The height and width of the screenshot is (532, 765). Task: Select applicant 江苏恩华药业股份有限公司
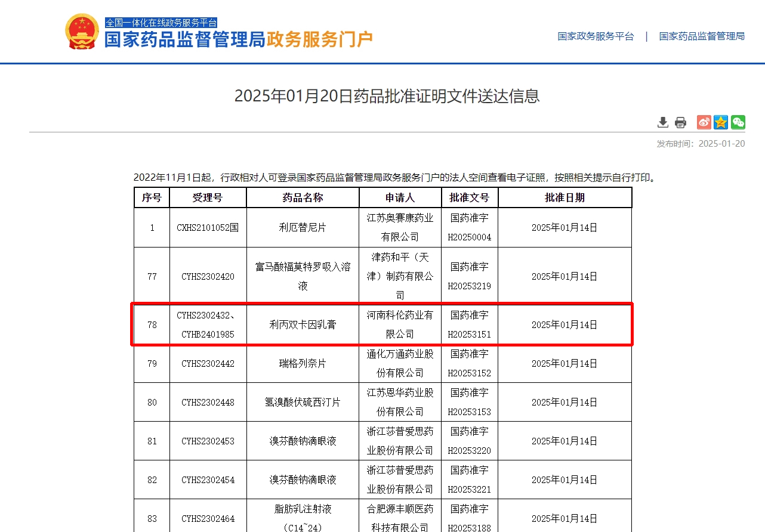tap(400, 402)
